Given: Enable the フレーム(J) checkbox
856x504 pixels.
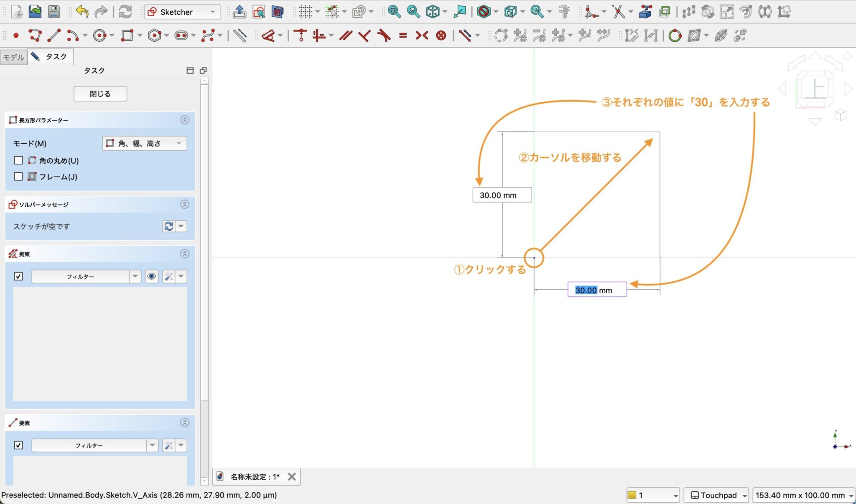Looking at the screenshot, I should 18,176.
